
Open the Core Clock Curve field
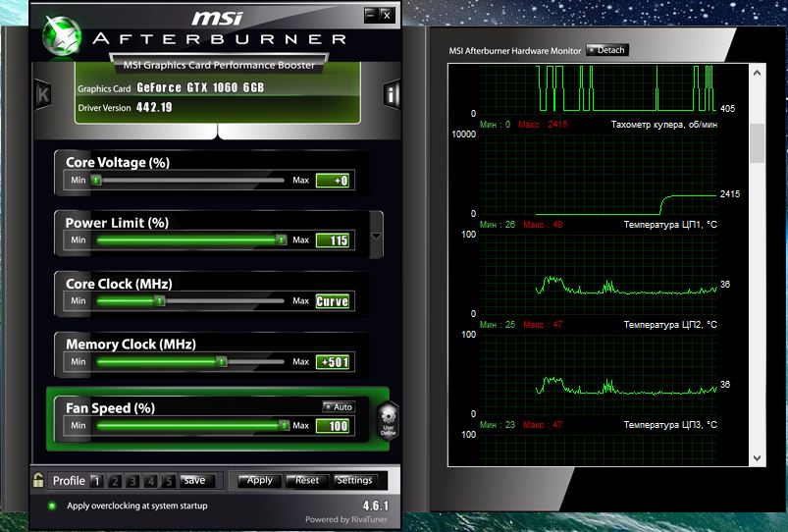click(335, 301)
